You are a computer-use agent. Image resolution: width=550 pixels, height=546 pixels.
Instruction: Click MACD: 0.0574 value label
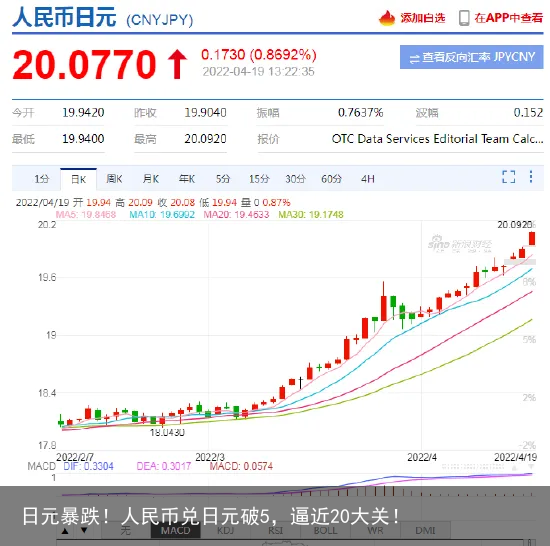click(x=241, y=466)
